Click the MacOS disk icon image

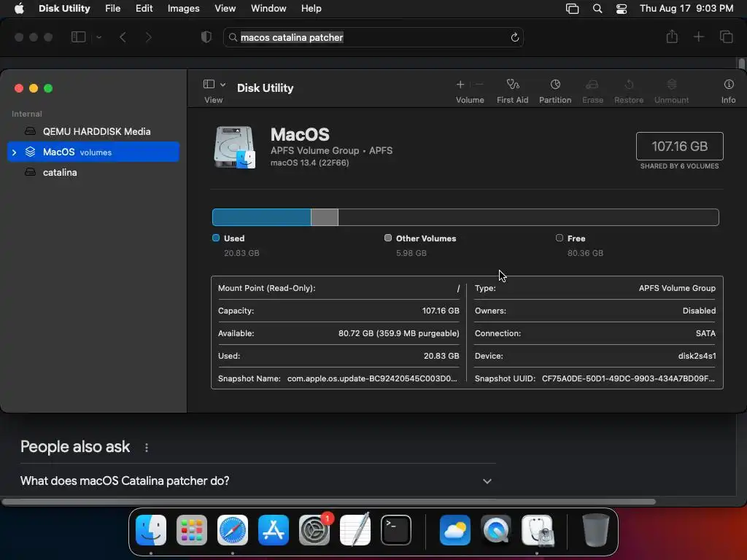coord(234,147)
